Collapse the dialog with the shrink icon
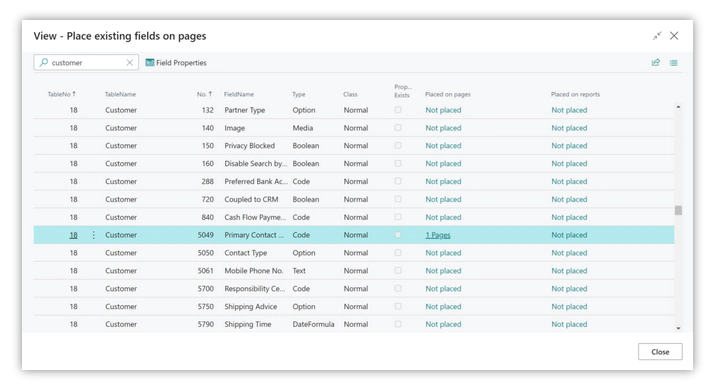 coord(657,36)
